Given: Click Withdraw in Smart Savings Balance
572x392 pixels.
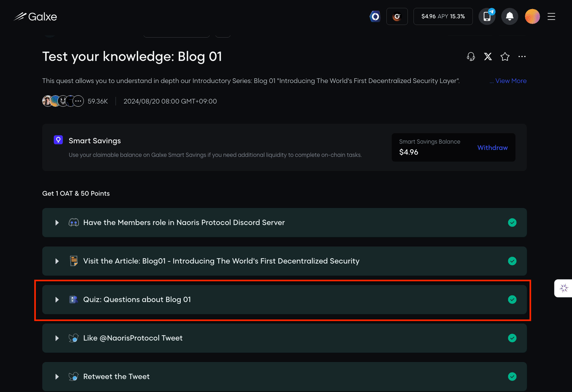Looking at the screenshot, I should (492, 148).
